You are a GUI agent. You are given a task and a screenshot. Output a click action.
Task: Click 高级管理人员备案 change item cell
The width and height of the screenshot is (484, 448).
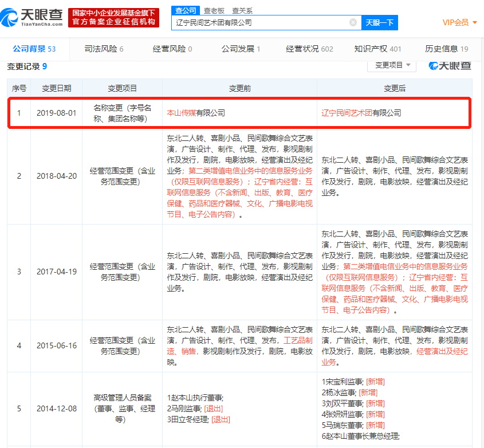point(122,408)
